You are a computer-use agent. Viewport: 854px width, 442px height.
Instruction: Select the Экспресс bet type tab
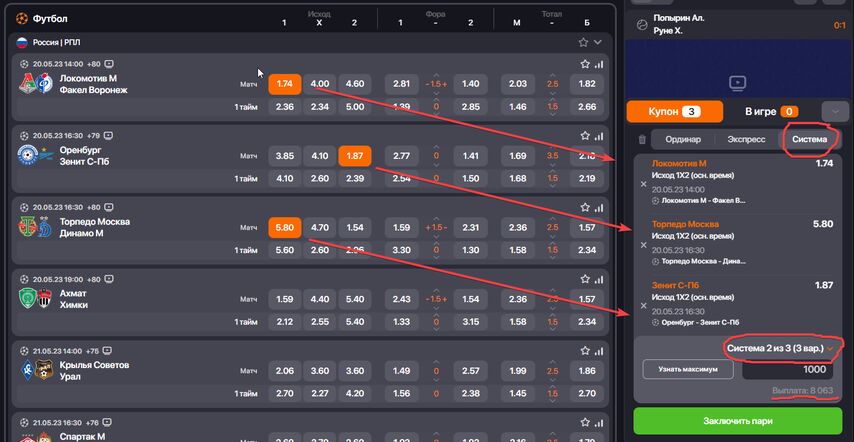[x=746, y=139]
